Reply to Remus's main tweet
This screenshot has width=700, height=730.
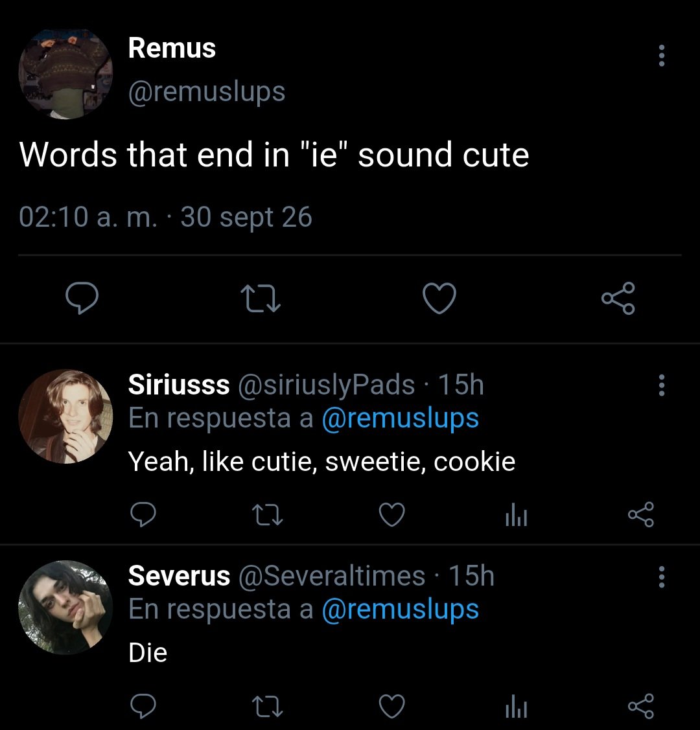82,299
